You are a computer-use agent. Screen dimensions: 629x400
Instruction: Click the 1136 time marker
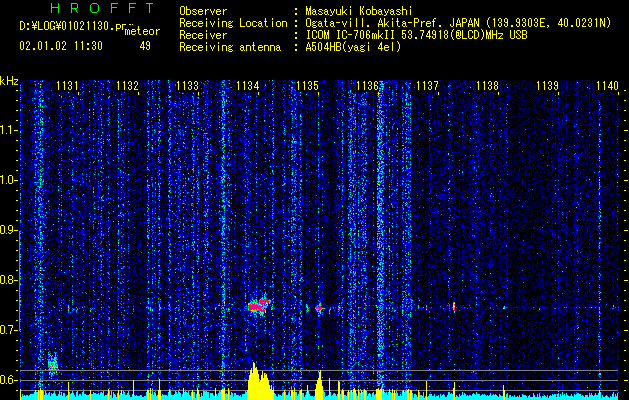coord(367,85)
